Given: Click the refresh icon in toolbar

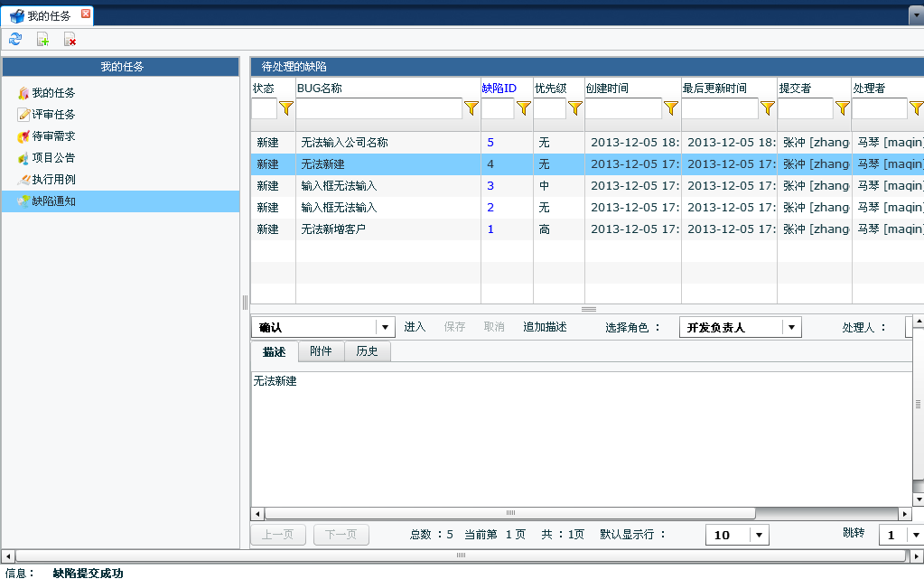Looking at the screenshot, I should pos(15,39).
